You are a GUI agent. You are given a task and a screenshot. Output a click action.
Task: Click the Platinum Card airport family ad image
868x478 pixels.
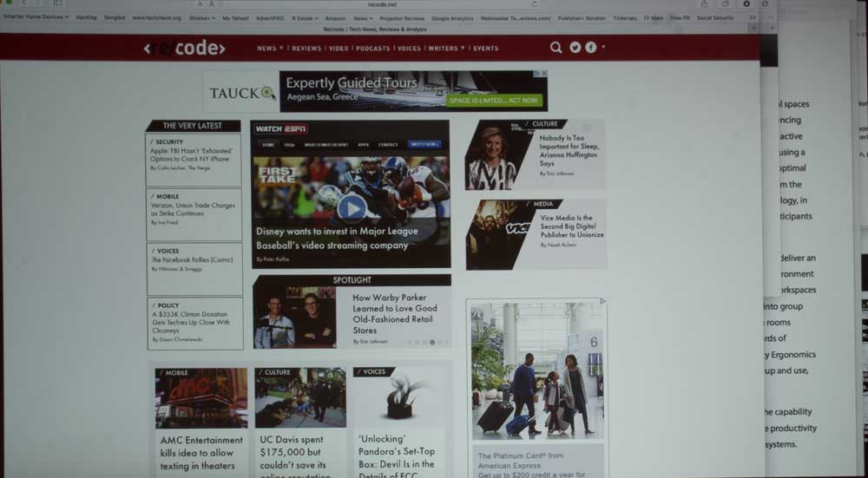pos(537,370)
